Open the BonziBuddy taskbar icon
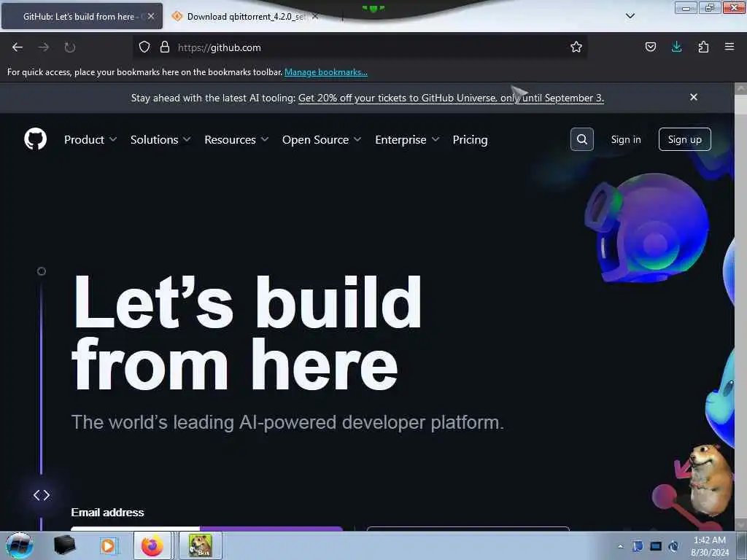Image resolution: width=747 pixels, height=560 pixels. pyautogui.click(x=200, y=545)
